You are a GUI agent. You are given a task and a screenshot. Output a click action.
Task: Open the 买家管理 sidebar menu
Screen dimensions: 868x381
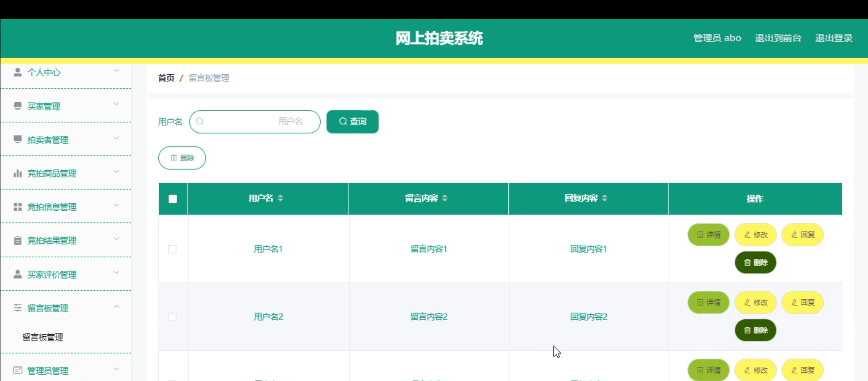coord(66,106)
